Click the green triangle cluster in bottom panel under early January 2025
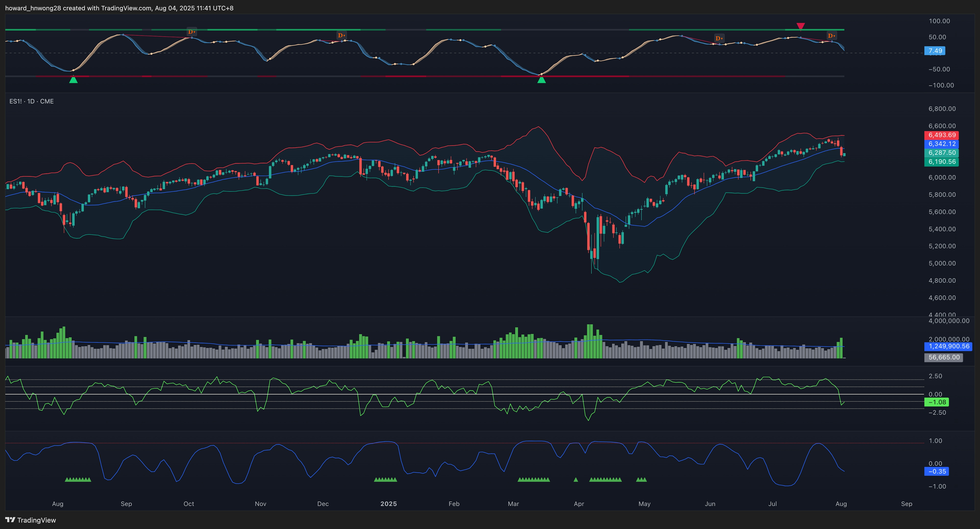The height and width of the screenshot is (529, 980). [385, 479]
